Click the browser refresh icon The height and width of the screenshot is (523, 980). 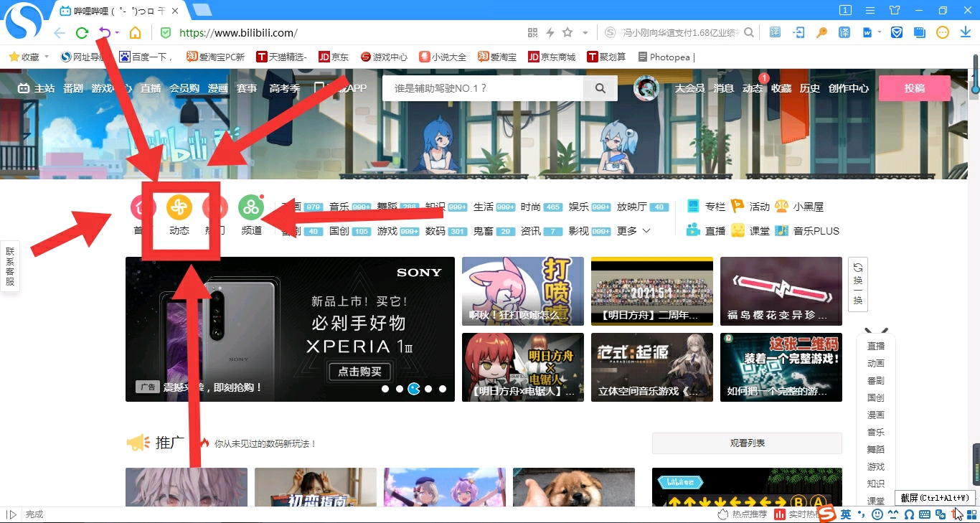(82, 33)
